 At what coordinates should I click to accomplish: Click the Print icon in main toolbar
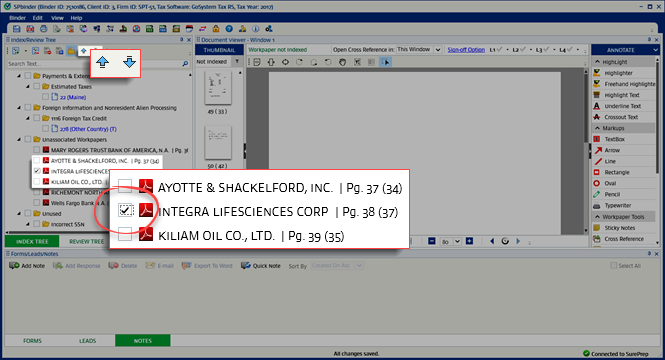43,29
